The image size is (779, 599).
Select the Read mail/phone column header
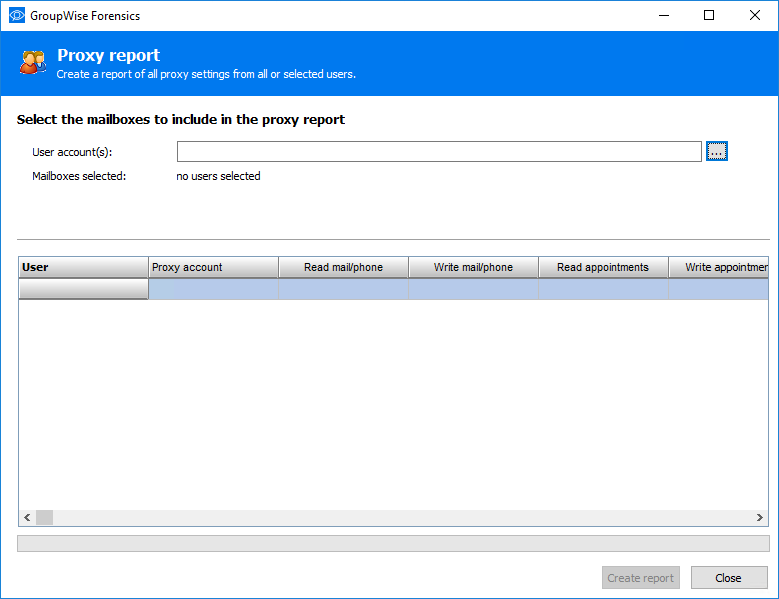[x=343, y=267]
